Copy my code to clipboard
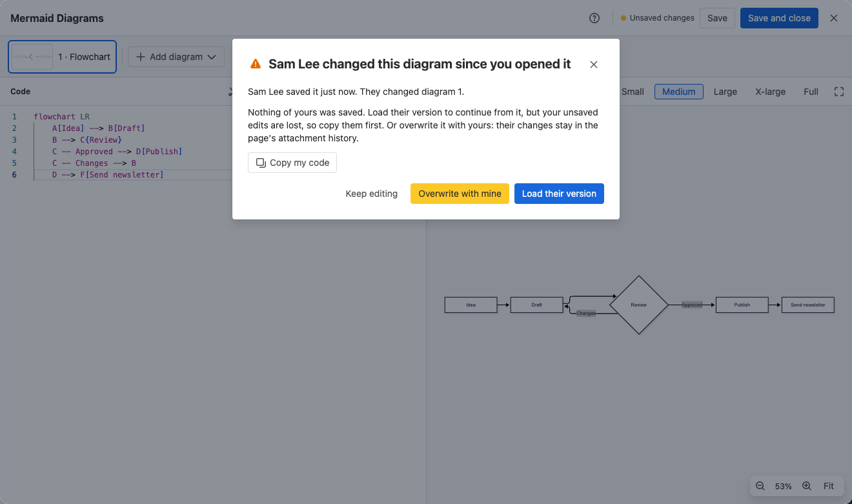This screenshot has height=504, width=852. point(292,163)
